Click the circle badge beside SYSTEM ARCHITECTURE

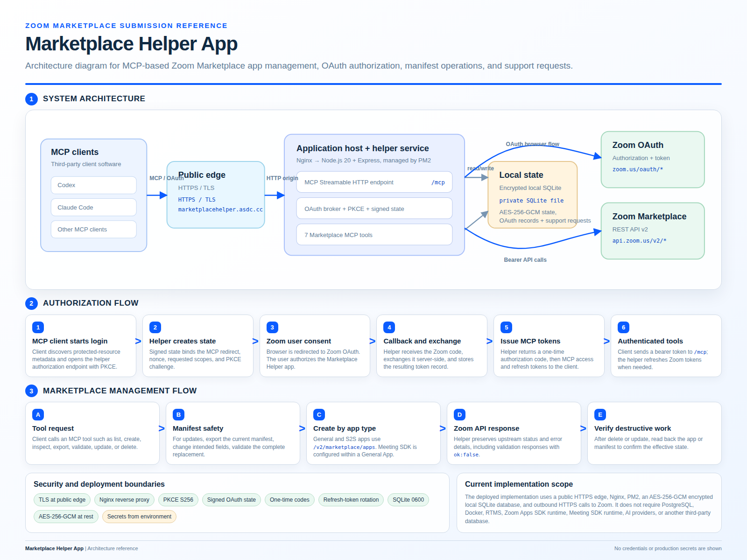tap(31, 99)
